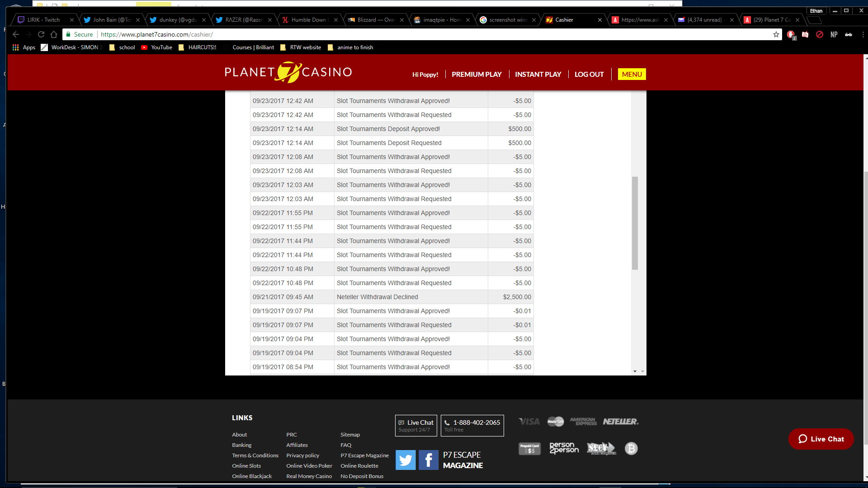The image size is (868, 488).
Task: Switch to the (4,374 unread) mail tab
Action: coord(705,20)
